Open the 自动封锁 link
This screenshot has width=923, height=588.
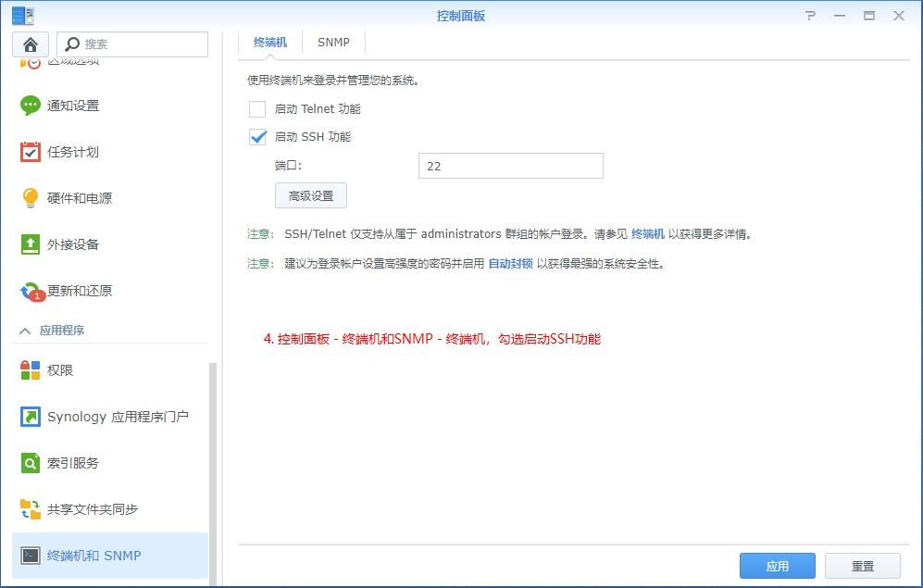point(510,263)
